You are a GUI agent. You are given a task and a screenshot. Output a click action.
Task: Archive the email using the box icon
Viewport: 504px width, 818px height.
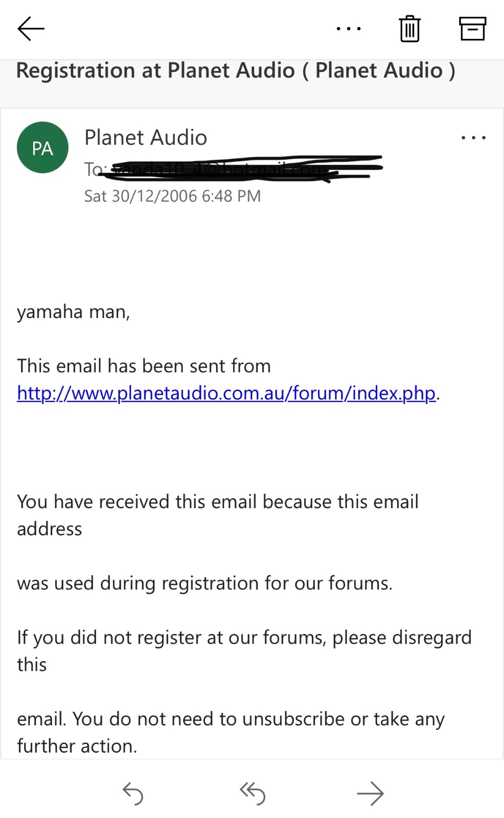(472, 29)
